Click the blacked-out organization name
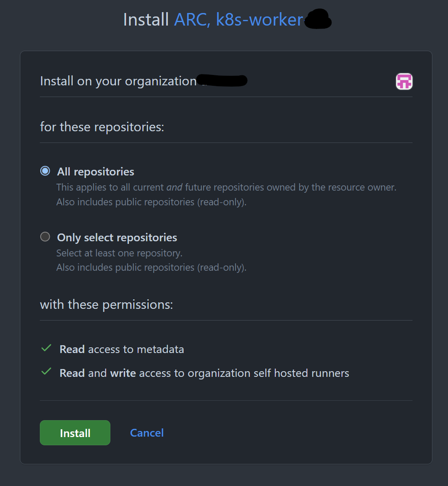Viewport: 448px width, 486px height. [x=222, y=81]
